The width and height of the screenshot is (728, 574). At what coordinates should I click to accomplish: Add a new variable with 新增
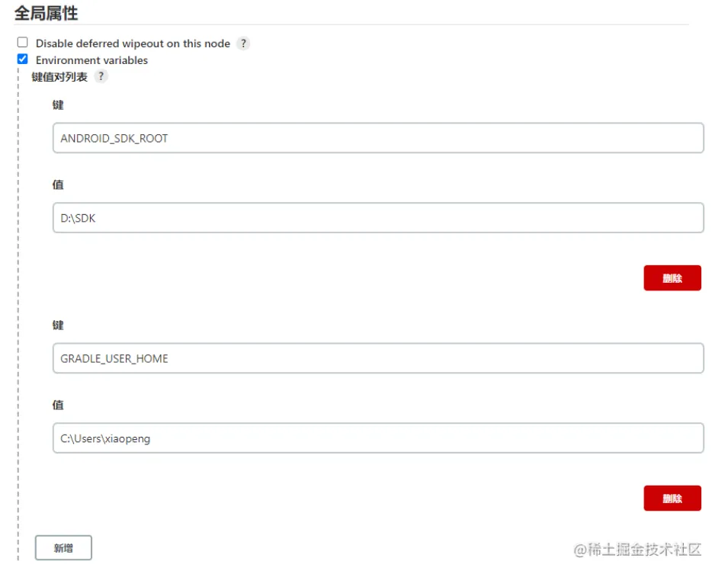point(63,547)
